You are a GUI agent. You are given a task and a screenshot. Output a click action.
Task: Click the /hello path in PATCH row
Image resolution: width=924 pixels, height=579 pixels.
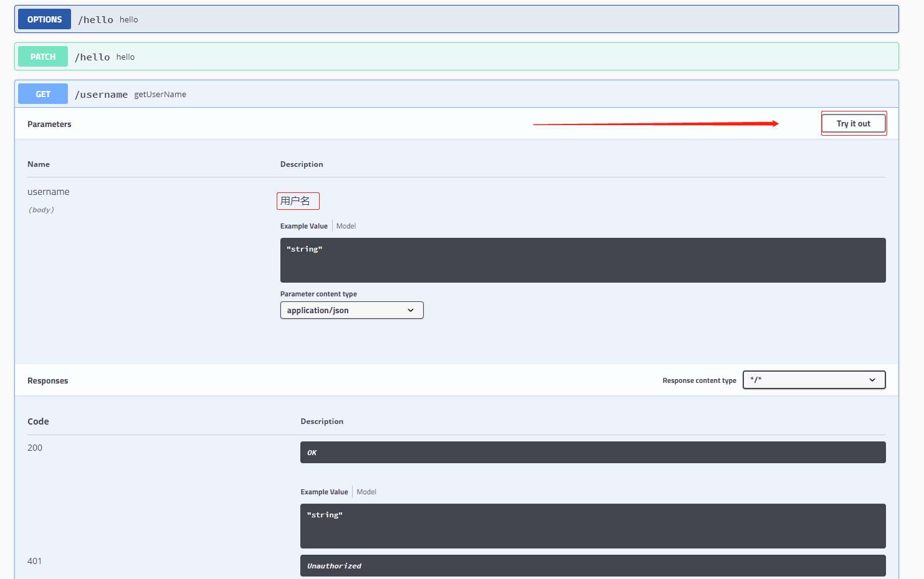[92, 57]
